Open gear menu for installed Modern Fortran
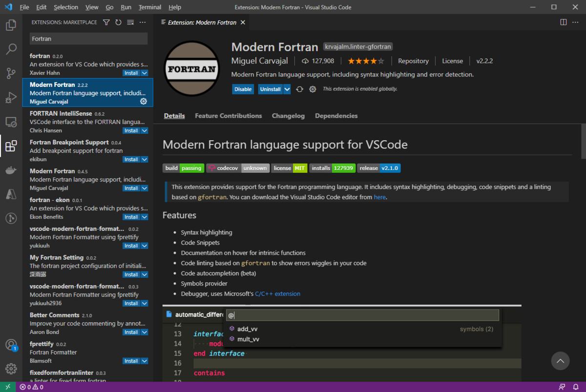 (x=144, y=102)
